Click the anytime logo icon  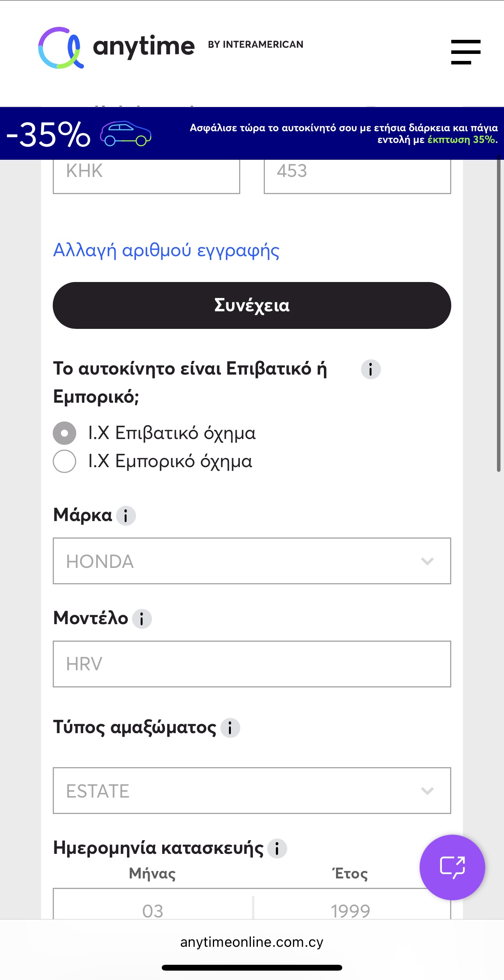click(x=61, y=48)
